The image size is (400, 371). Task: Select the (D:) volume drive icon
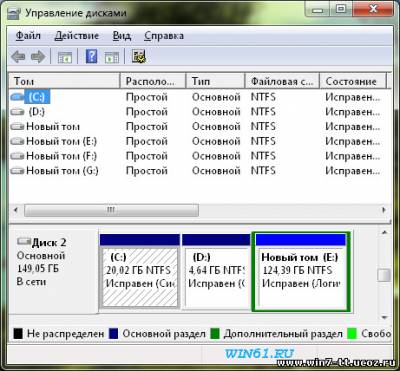click(x=17, y=112)
